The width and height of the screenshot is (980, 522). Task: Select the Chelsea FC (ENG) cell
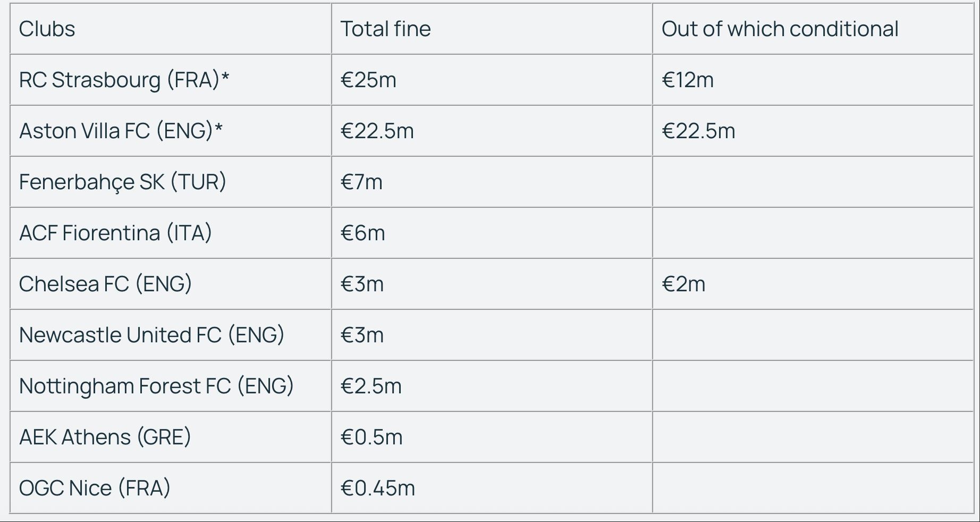tap(171, 284)
